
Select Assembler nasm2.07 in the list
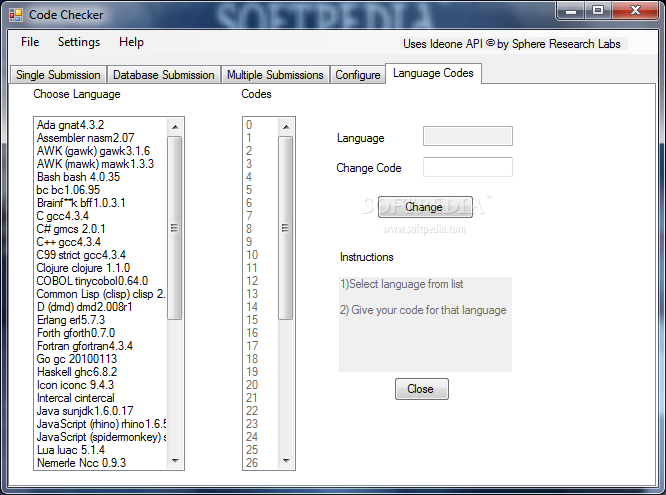tap(101, 138)
